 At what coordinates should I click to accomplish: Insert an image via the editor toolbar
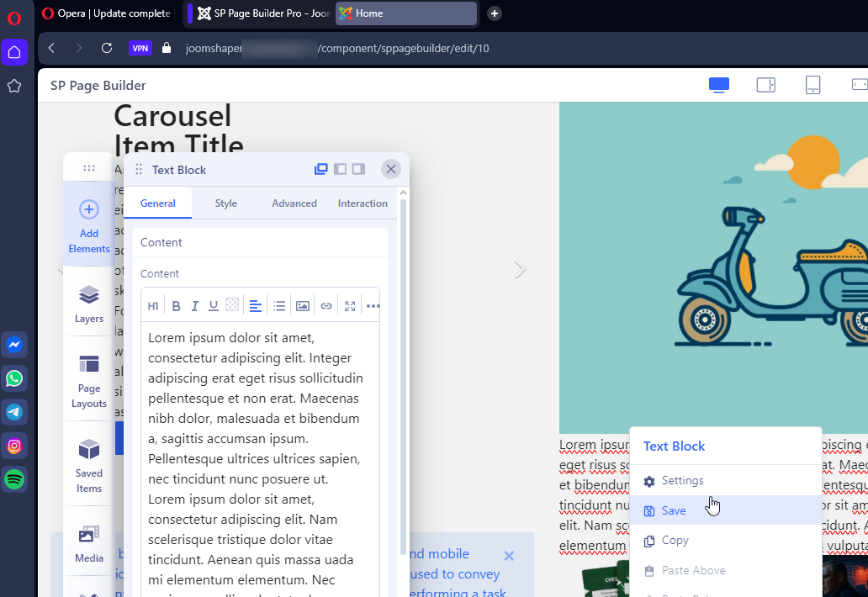click(303, 306)
